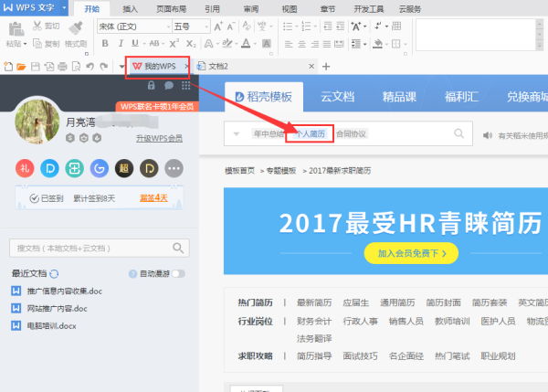Open the font color dropdown arrow
548x392 pixels.
coord(255,44)
